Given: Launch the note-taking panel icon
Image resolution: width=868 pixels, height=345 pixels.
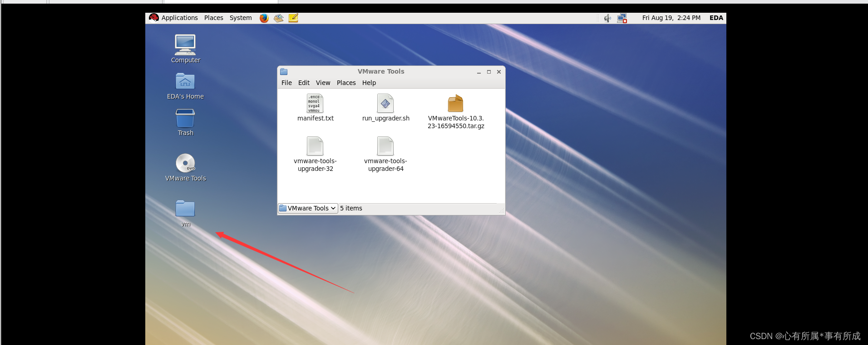Looking at the screenshot, I should [293, 18].
